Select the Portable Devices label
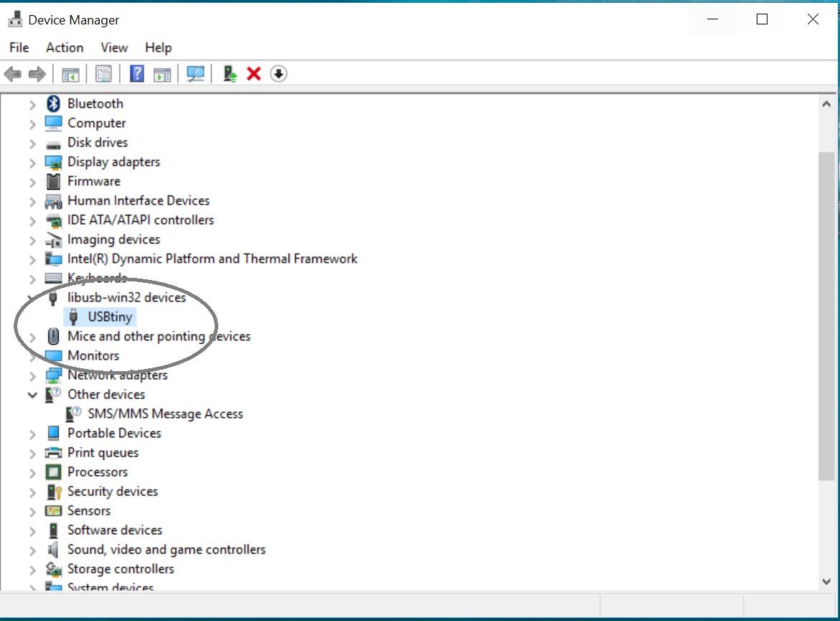Image resolution: width=840 pixels, height=621 pixels. click(x=114, y=433)
